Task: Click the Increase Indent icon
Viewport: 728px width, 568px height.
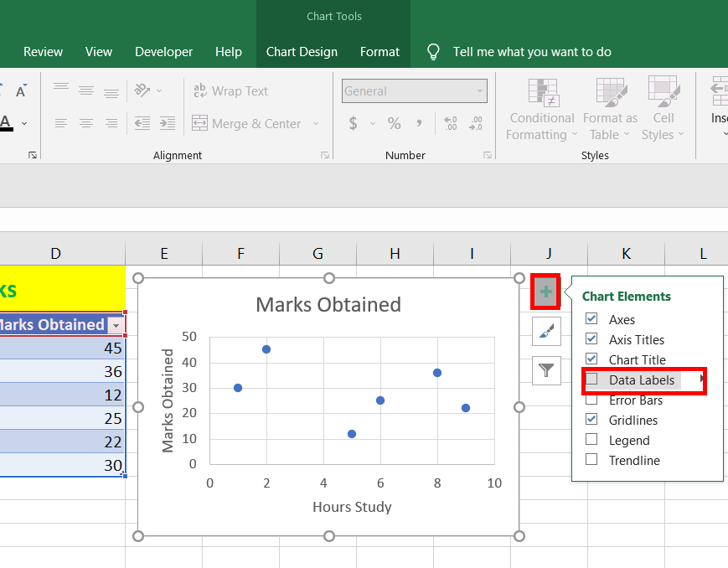Action: (167, 123)
